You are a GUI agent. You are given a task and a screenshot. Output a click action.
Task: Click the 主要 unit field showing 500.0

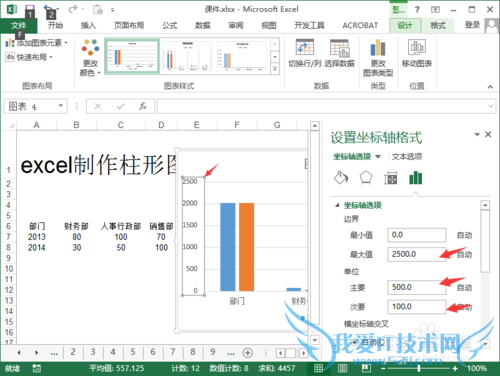pyautogui.click(x=417, y=287)
